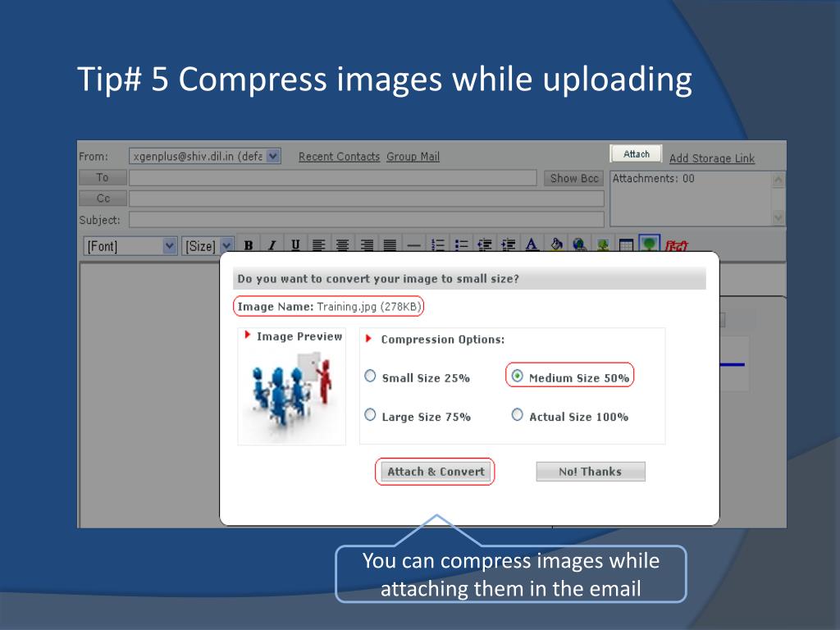The image size is (840, 630).
Task: Click Compression Options heading
Action: [x=442, y=339]
